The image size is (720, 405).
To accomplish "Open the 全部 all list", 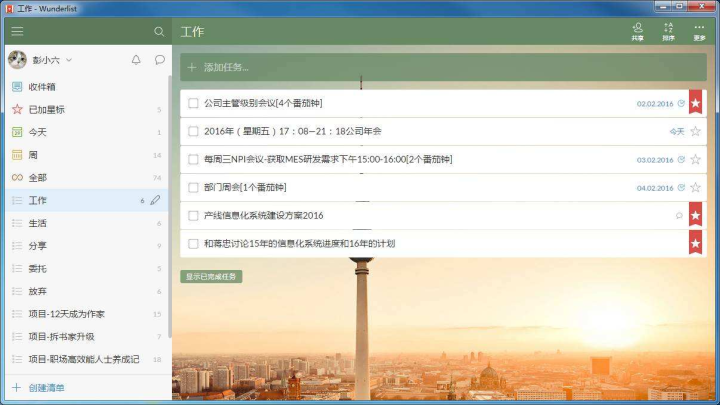I will [87, 178].
